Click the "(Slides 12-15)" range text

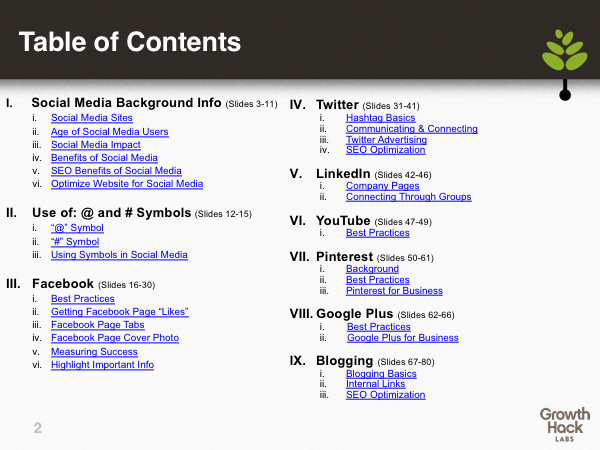click(x=223, y=214)
